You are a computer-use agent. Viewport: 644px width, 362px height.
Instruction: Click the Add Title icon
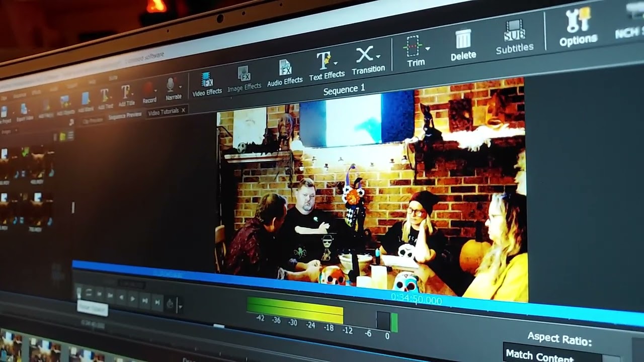[x=125, y=92]
